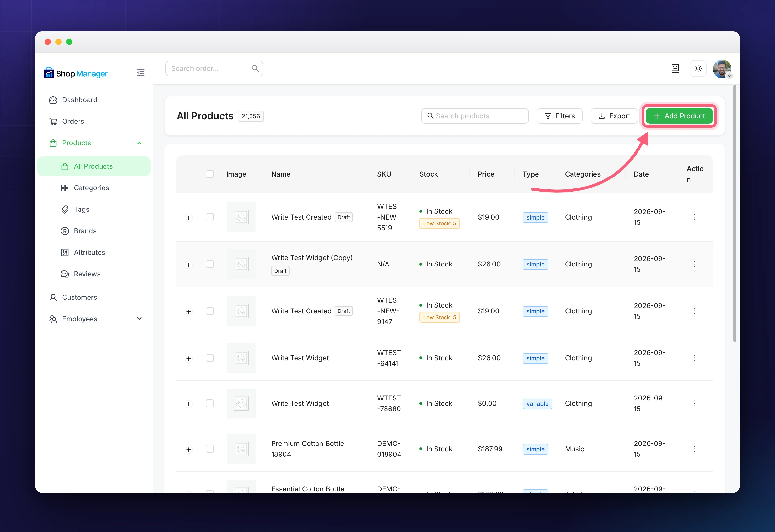This screenshot has width=775, height=532.
Task: Open actions menu for Write Test Widget (Copy)
Action: (x=695, y=264)
